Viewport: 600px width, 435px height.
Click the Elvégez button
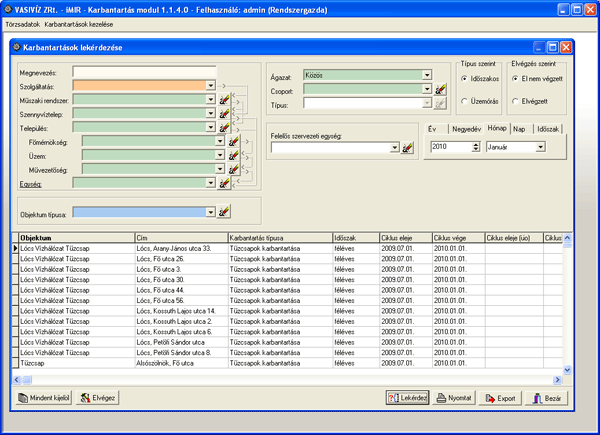coord(98,398)
